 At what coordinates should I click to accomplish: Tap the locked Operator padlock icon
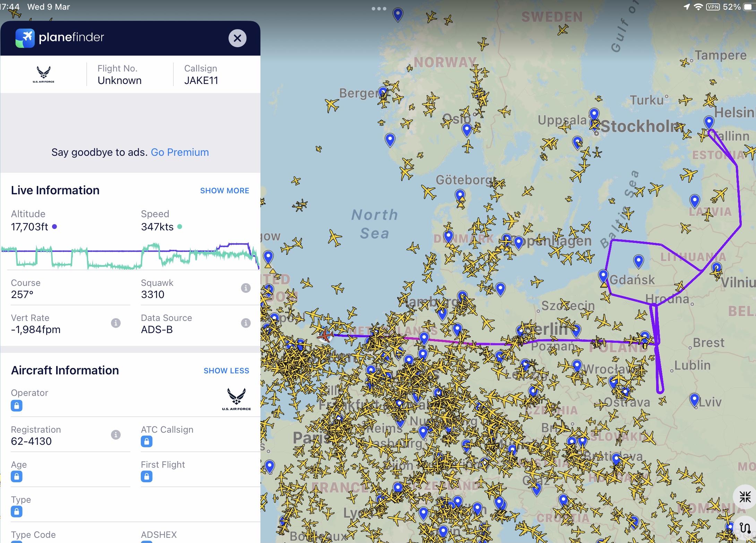pyautogui.click(x=17, y=406)
